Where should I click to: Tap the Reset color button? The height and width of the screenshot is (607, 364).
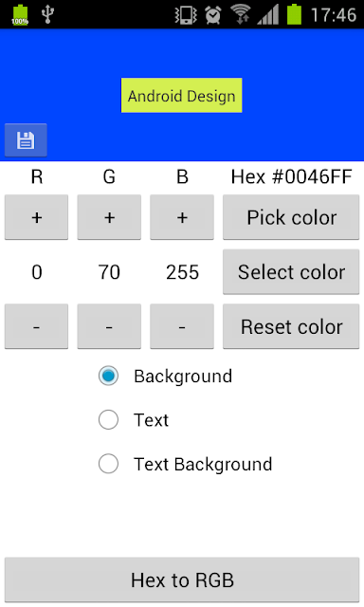(x=291, y=326)
